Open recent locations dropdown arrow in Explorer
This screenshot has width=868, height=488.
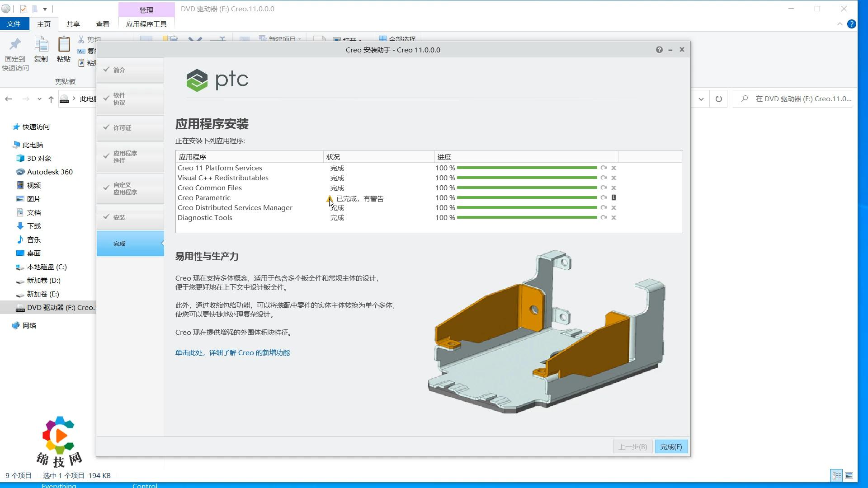[39, 99]
